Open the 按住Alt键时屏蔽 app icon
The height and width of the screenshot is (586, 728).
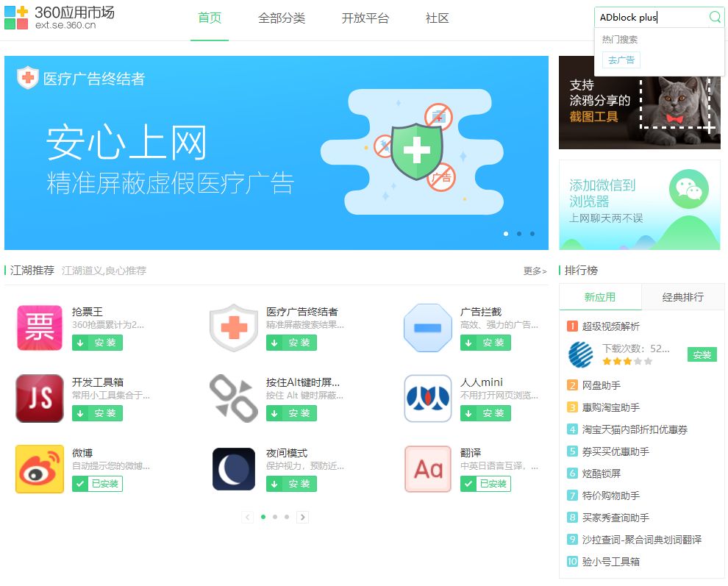(x=234, y=399)
